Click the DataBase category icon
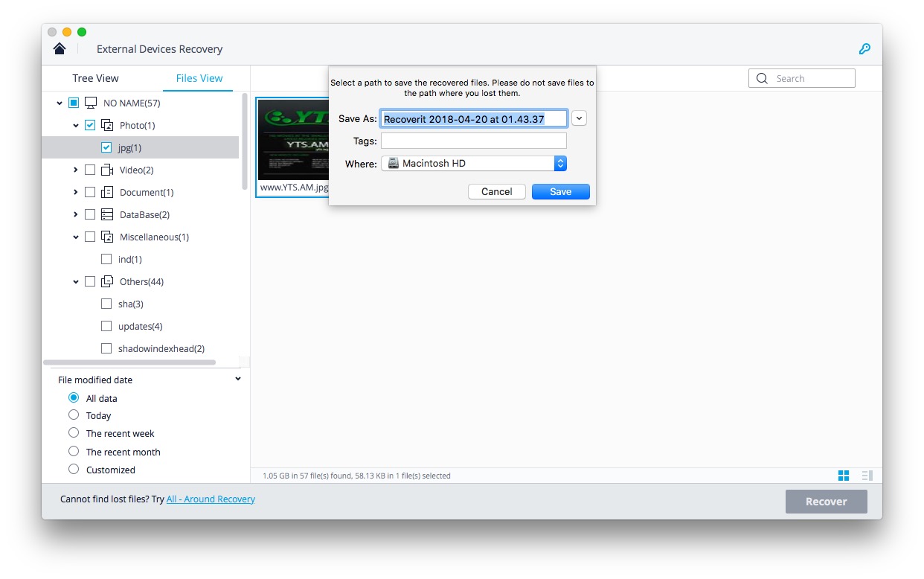This screenshot has height=579, width=924. coord(107,214)
